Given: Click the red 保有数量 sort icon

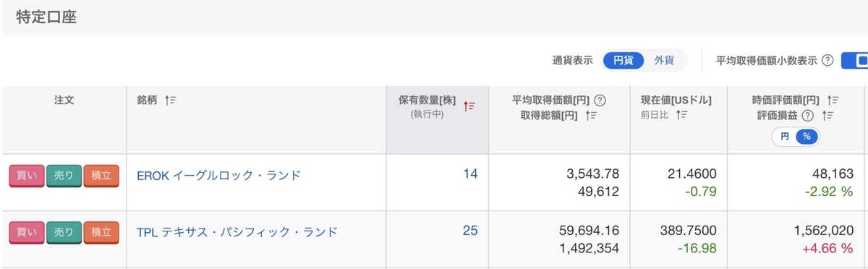Looking at the screenshot, I should tap(469, 106).
